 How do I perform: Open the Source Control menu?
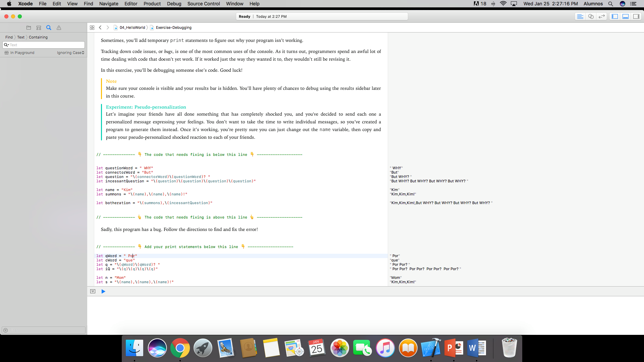pyautogui.click(x=203, y=4)
